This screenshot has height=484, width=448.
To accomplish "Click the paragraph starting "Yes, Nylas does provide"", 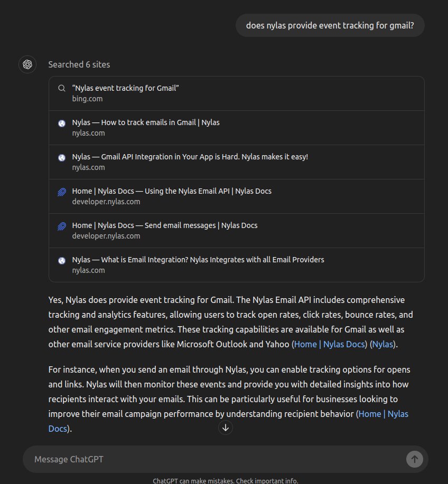I will pos(230,322).
